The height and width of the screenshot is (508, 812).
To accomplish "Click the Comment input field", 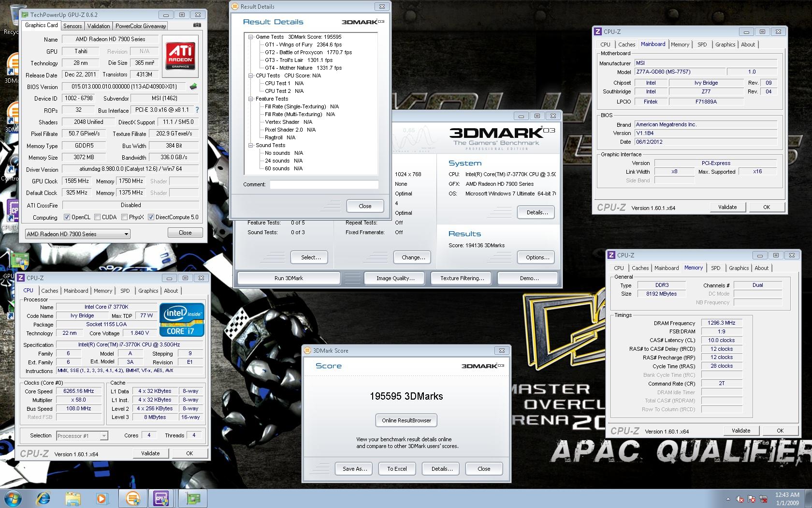I will [x=324, y=184].
